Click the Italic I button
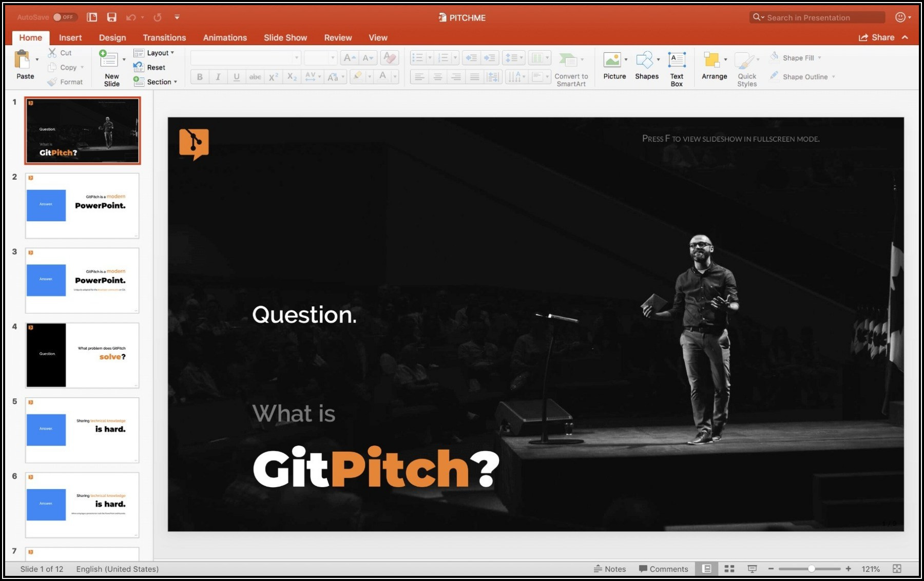The width and height of the screenshot is (924, 581). (218, 77)
